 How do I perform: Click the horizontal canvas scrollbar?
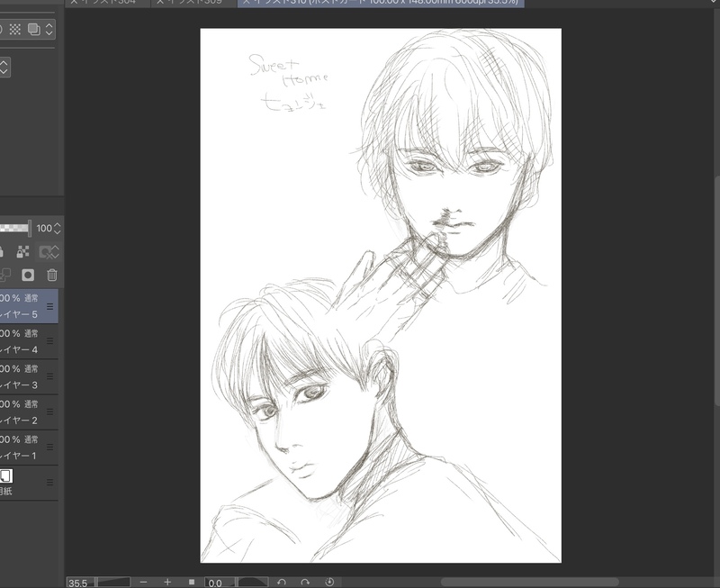click(529, 582)
